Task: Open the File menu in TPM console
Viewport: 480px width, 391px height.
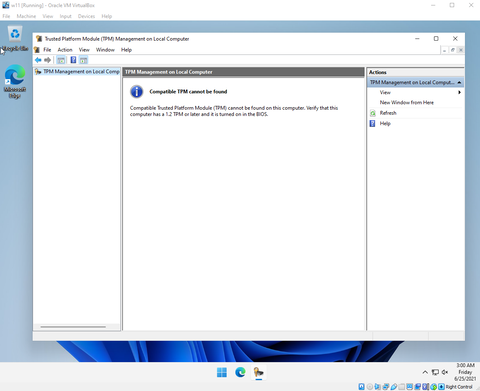Action: pos(47,50)
